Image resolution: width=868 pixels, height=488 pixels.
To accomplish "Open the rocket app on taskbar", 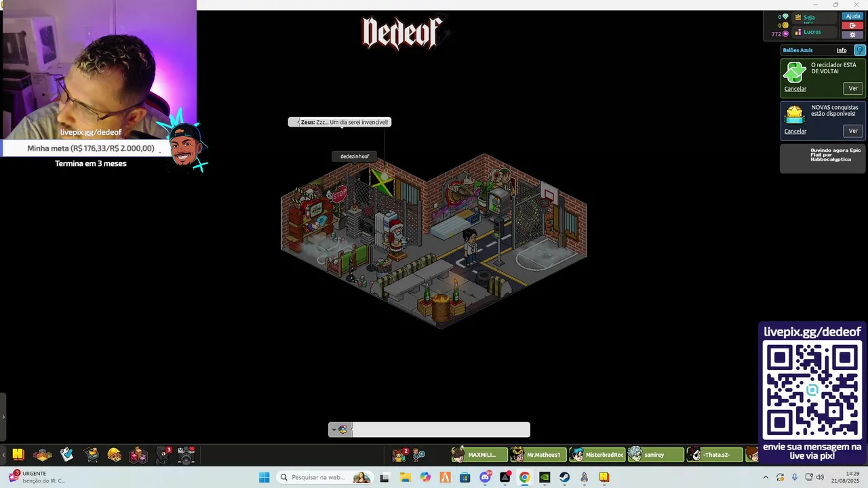I will [x=584, y=477].
